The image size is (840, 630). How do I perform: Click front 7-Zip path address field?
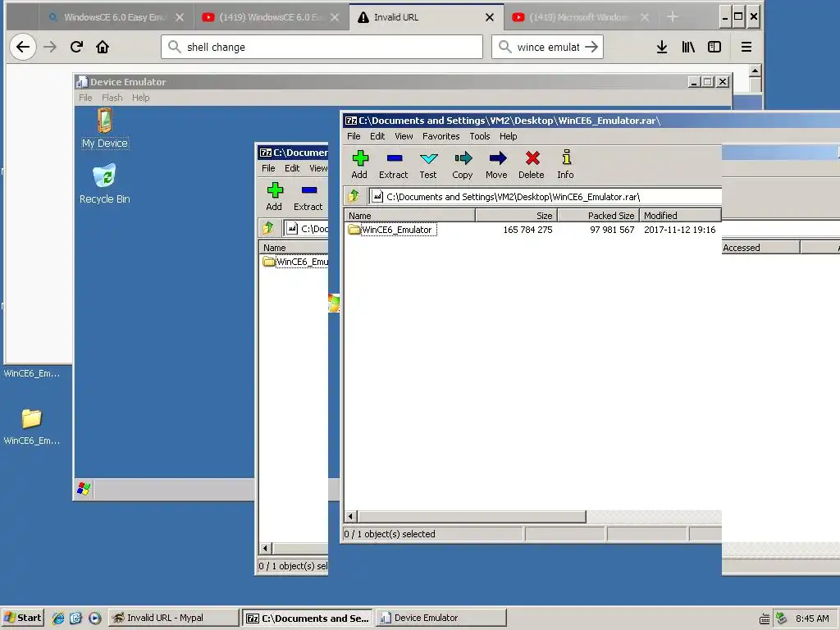point(545,197)
